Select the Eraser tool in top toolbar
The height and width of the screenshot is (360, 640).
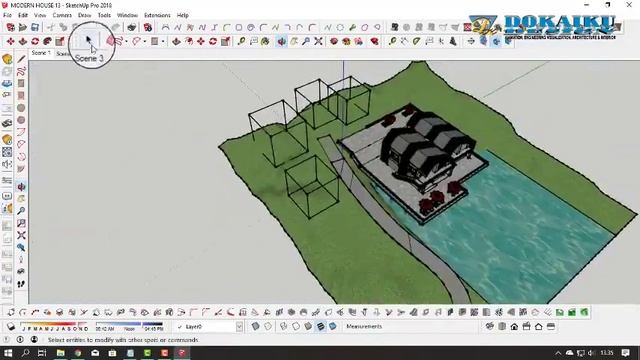point(111,41)
